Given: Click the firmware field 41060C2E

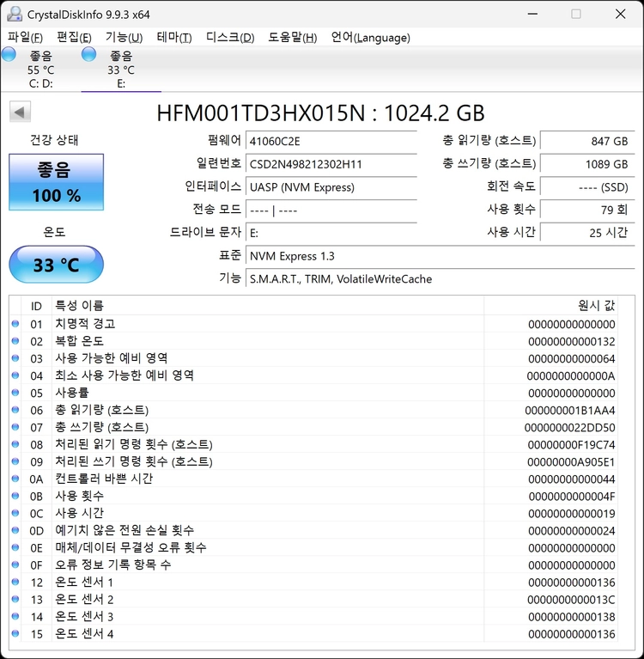Looking at the screenshot, I should tap(331, 141).
